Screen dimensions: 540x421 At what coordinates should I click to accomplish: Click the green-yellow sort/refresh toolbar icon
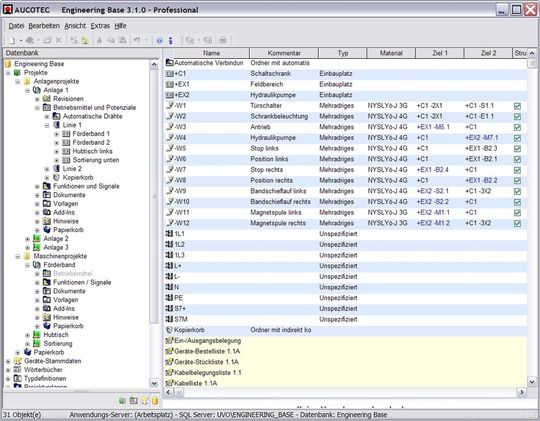click(85, 40)
